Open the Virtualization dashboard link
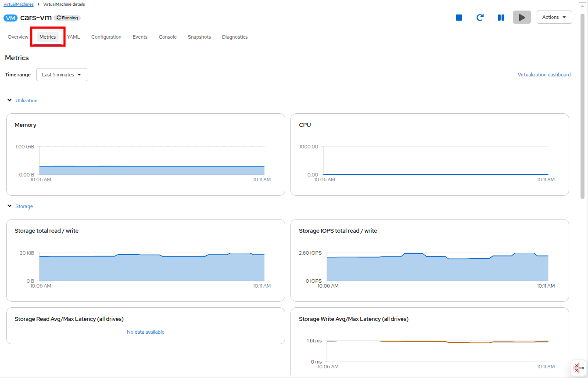Image resolution: width=588 pixels, height=378 pixels. tap(544, 75)
